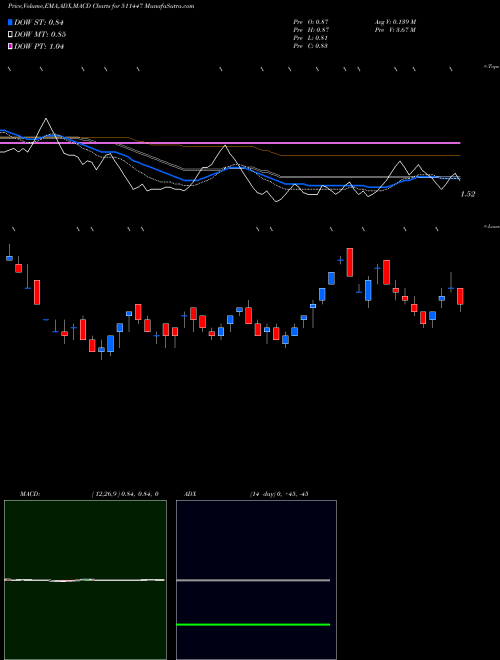500x660 pixels.
Task: Click the 'Pre C: 0.83' close value
Action: pyautogui.click(x=311, y=46)
